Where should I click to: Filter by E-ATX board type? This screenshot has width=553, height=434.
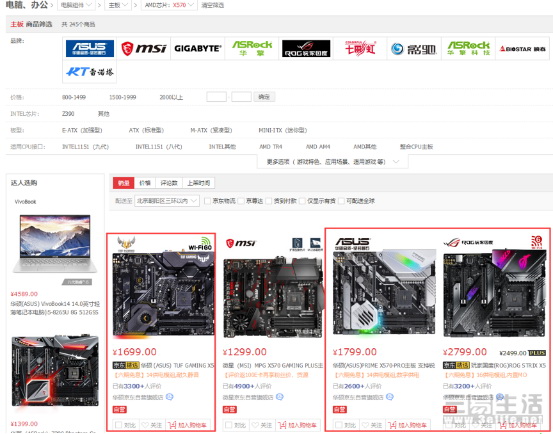tap(82, 130)
